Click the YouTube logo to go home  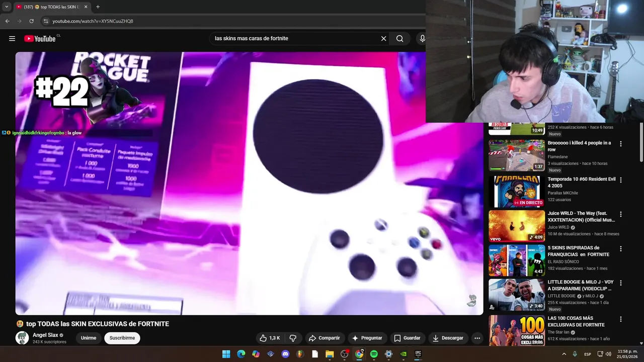40,39
